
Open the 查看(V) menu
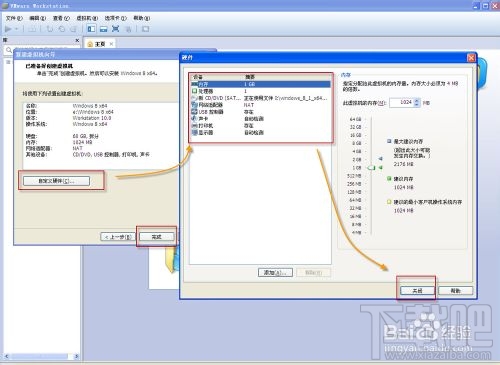click(61, 18)
